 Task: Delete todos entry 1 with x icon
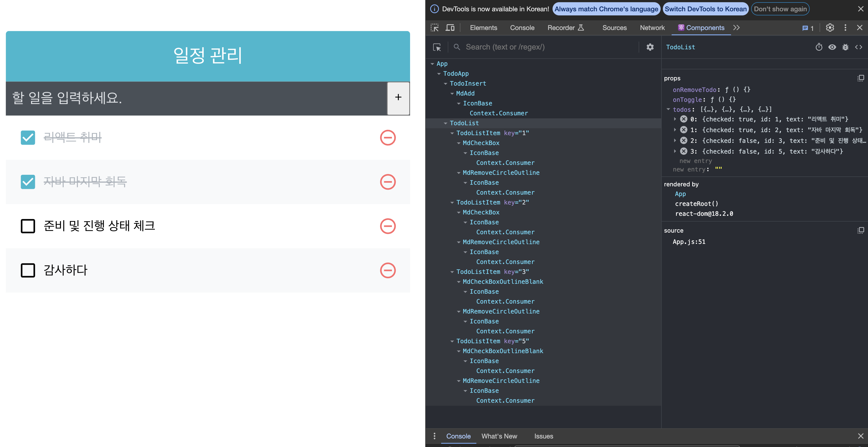(x=683, y=130)
